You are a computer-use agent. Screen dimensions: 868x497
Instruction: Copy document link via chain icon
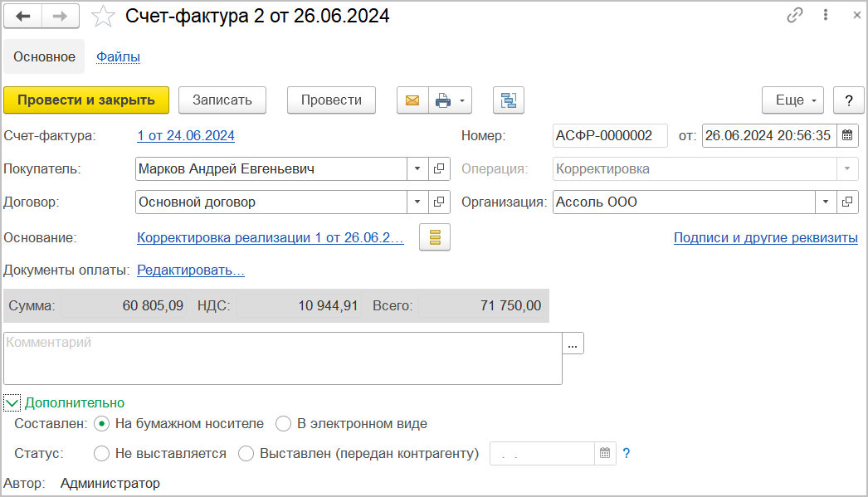795,16
